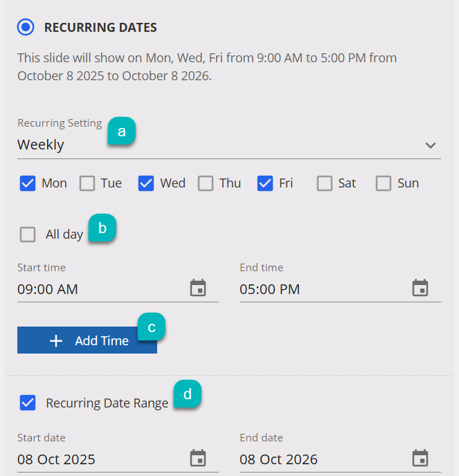Click the 09:00 AM start time field

pyautogui.click(x=97, y=289)
